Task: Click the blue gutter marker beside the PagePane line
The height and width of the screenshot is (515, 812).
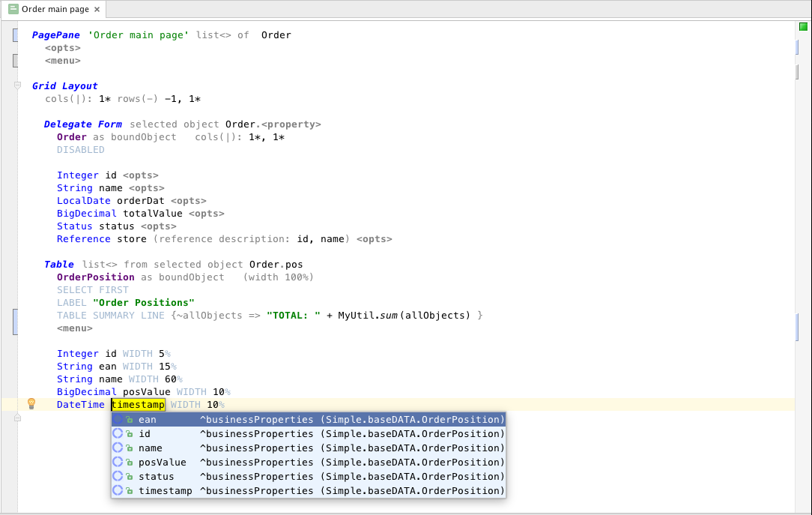Action: 15,36
